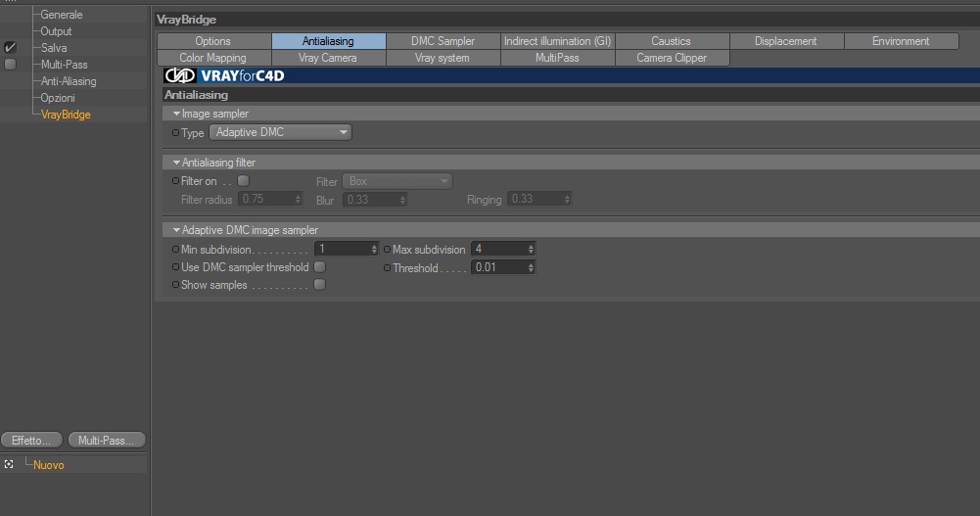Click the Min subdivision stepper arrows

374,250
